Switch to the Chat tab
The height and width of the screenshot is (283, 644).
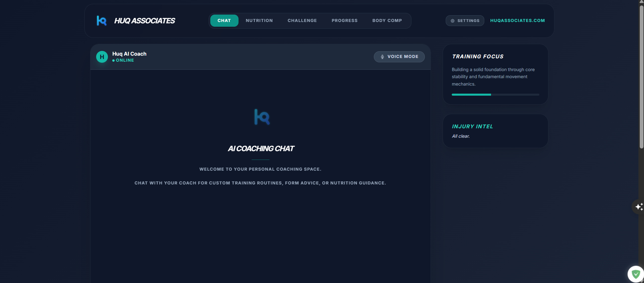point(224,21)
